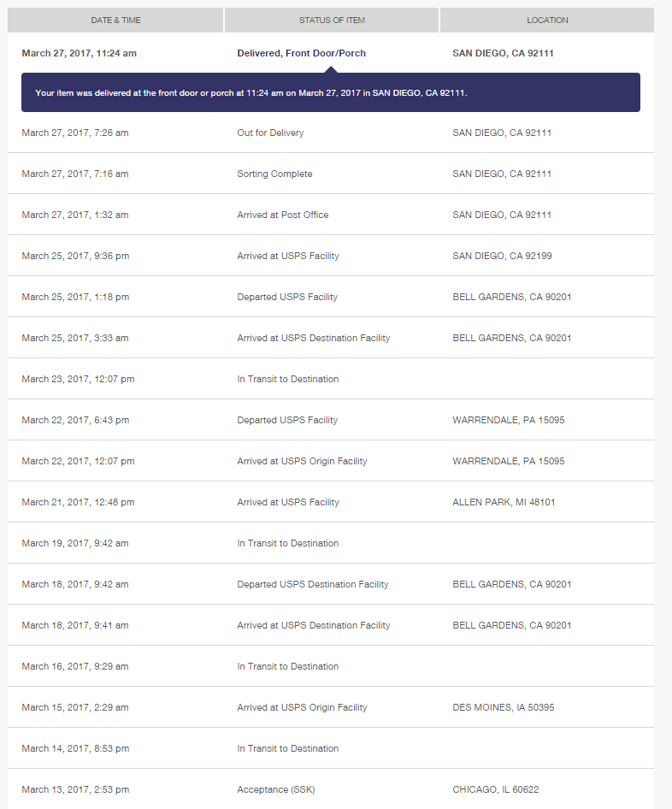Image resolution: width=672 pixels, height=809 pixels.
Task: Click the March 23, 2017, 12:07 pm timestamp
Action: (78, 379)
